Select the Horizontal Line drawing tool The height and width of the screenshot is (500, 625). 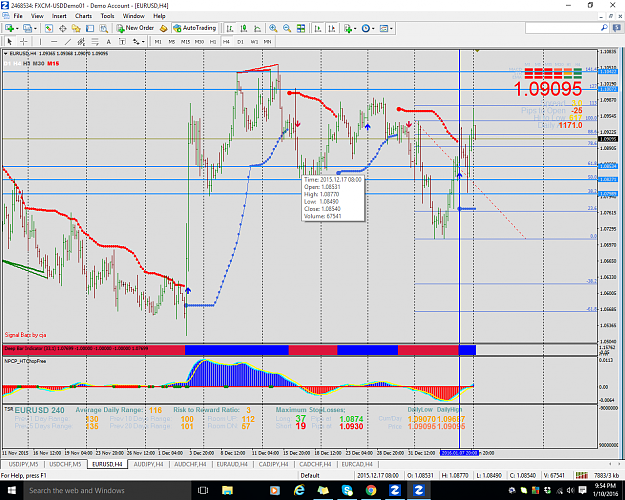(54, 41)
